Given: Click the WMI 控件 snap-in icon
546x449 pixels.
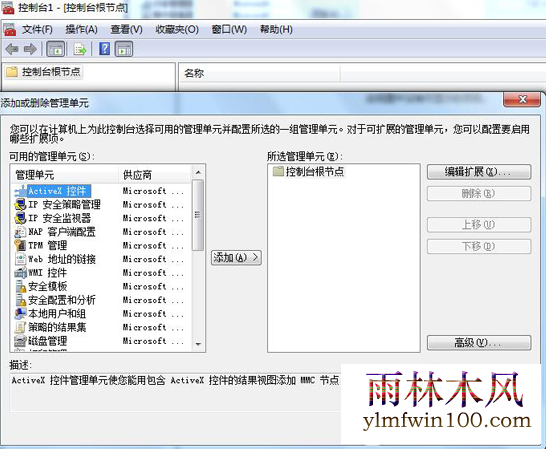Looking at the screenshot, I should click(x=21, y=273).
